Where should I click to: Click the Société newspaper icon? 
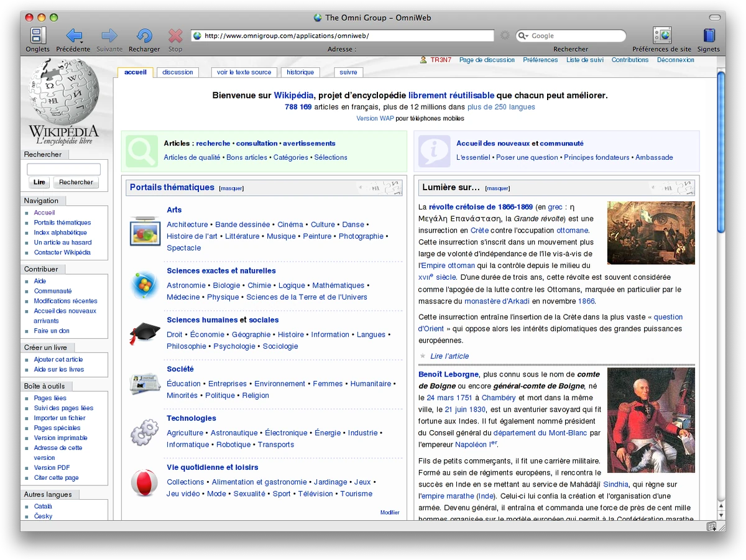coord(144,383)
